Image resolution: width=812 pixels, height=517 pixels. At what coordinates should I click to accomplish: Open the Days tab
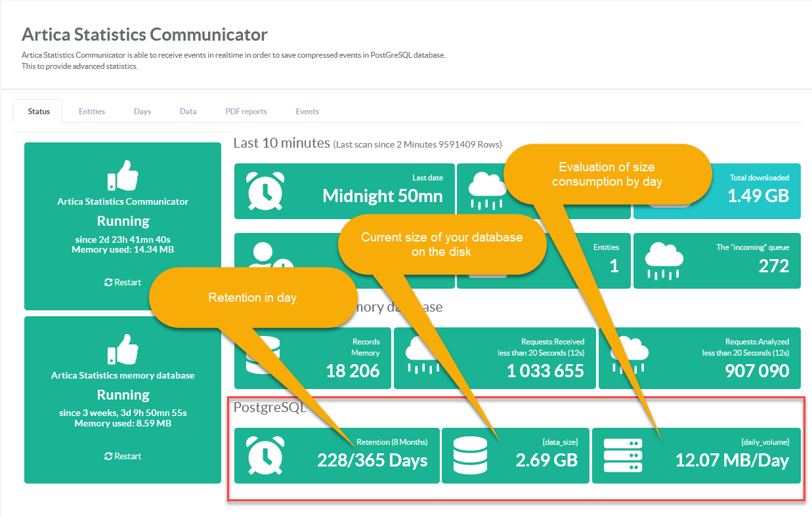pyautogui.click(x=142, y=112)
